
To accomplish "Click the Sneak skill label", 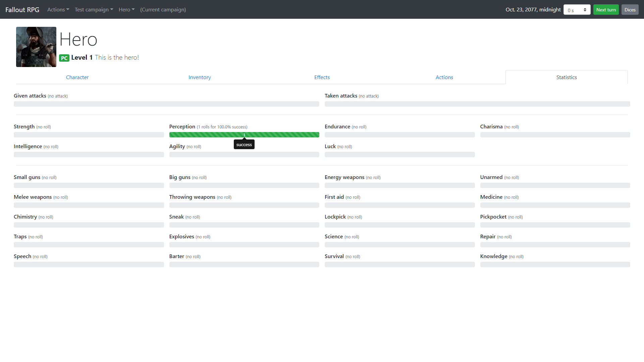I will coord(176,217).
